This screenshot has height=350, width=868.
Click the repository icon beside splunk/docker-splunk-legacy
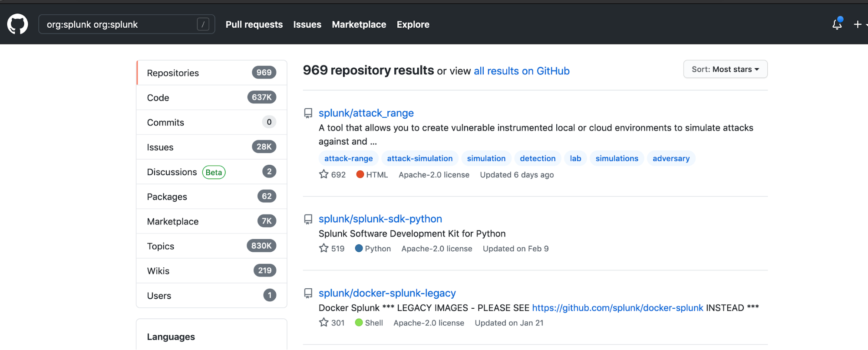point(308,293)
